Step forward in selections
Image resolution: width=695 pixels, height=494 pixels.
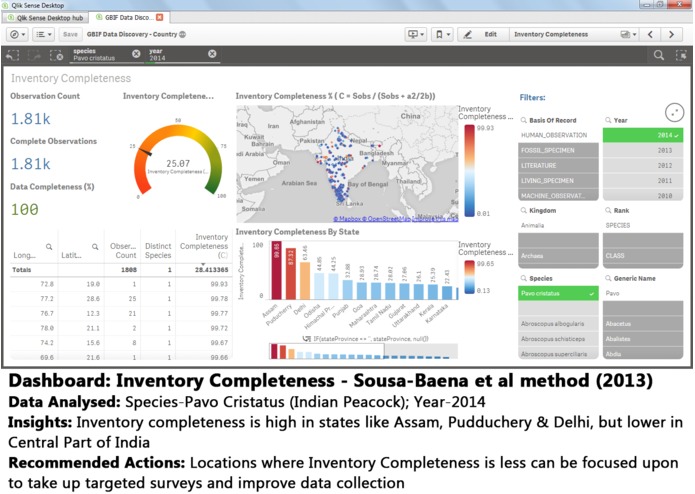[34, 55]
